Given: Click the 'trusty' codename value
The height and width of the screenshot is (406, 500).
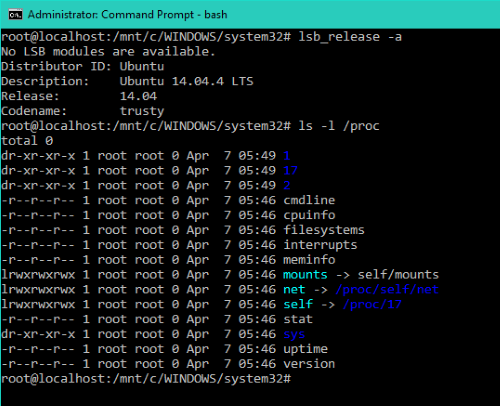Looking at the screenshot, I should [142, 111].
